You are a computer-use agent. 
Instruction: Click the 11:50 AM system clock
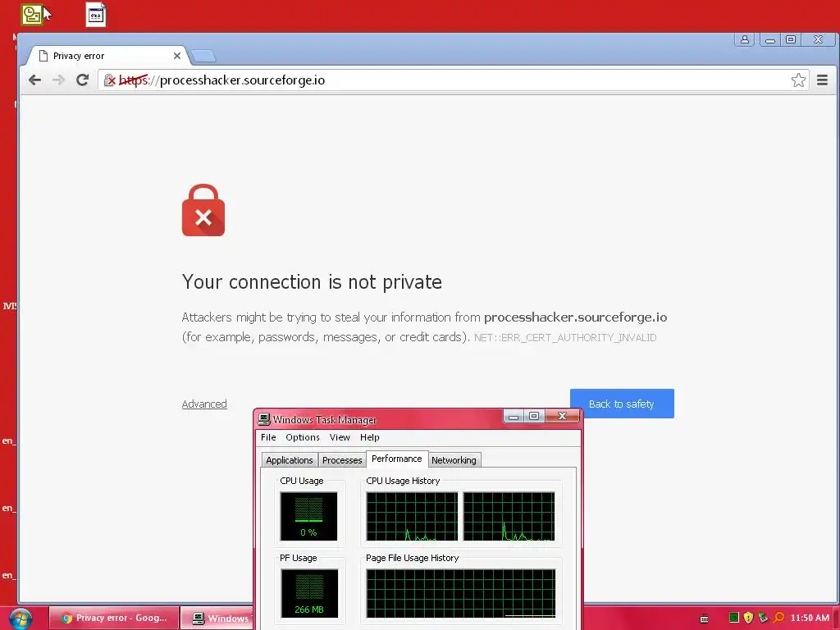(810, 618)
